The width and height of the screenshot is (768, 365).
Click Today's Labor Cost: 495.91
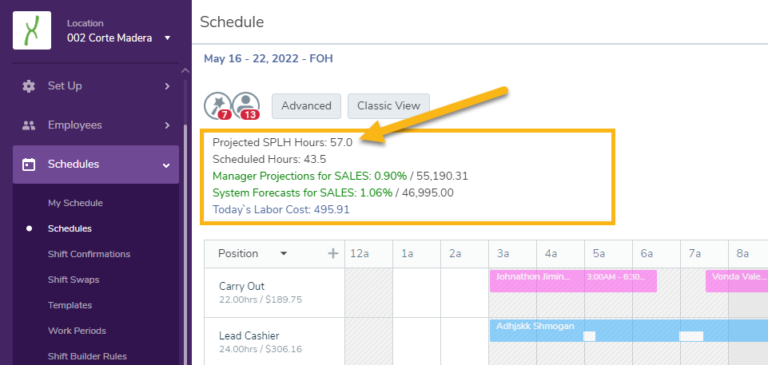tap(281, 210)
